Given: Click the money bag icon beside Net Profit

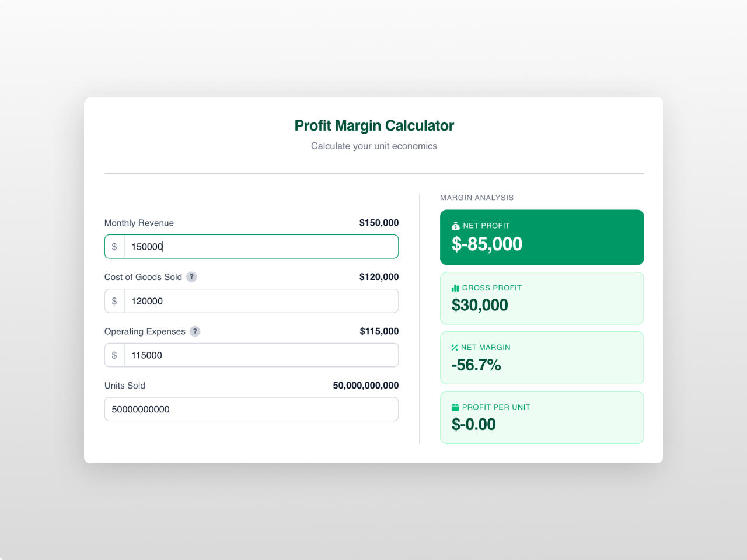Looking at the screenshot, I should point(455,226).
